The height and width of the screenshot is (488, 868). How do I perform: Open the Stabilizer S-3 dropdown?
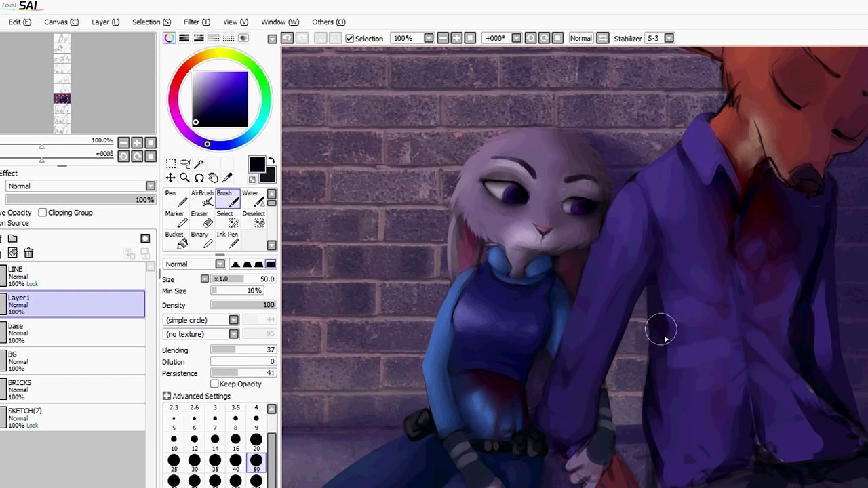click(669, 38)
